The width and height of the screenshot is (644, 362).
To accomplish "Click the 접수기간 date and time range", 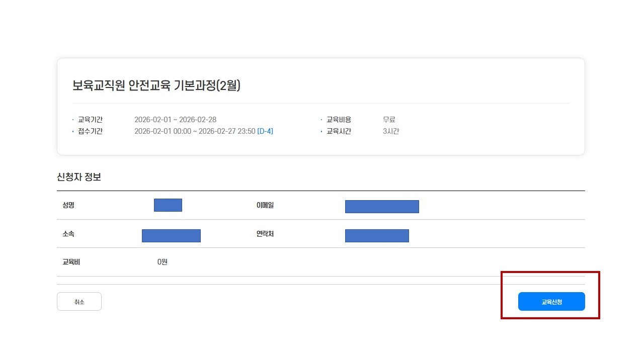I will point(195,131).
